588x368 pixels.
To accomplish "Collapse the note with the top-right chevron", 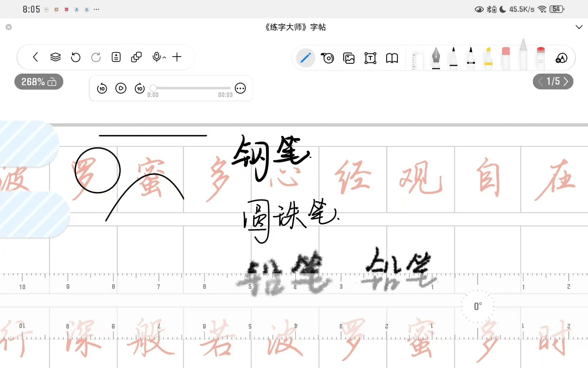I will (x=579, y=27).
